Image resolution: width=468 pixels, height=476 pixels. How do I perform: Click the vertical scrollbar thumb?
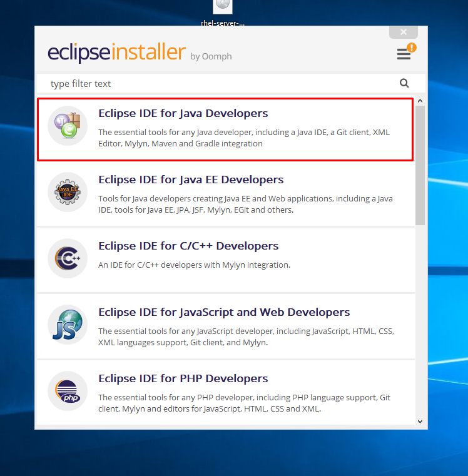(420, 166)
